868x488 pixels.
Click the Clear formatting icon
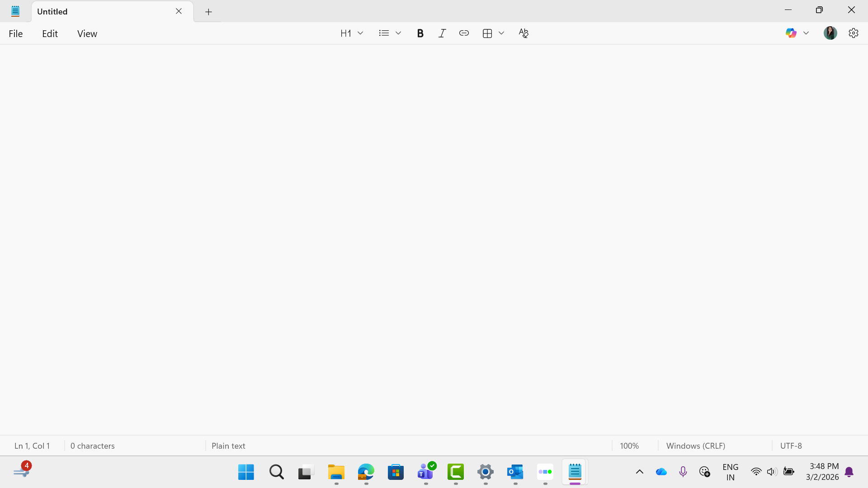coord(524,33)
